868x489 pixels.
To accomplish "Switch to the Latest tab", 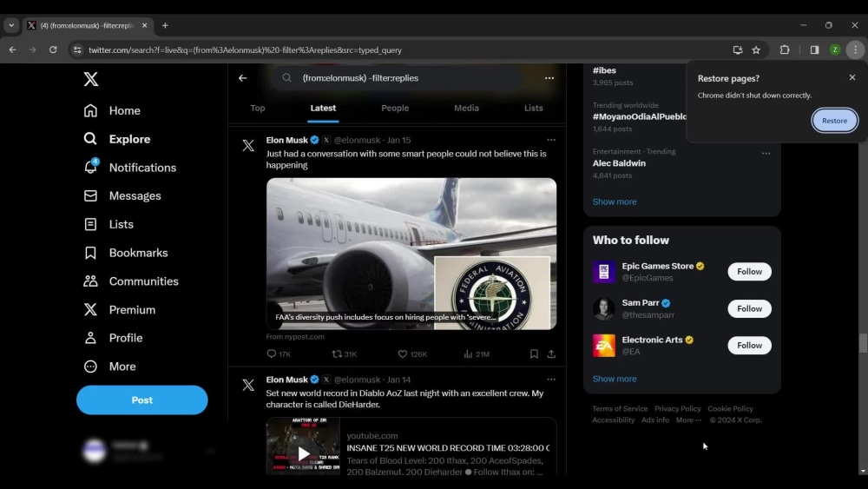I will [x=323, y=108].
